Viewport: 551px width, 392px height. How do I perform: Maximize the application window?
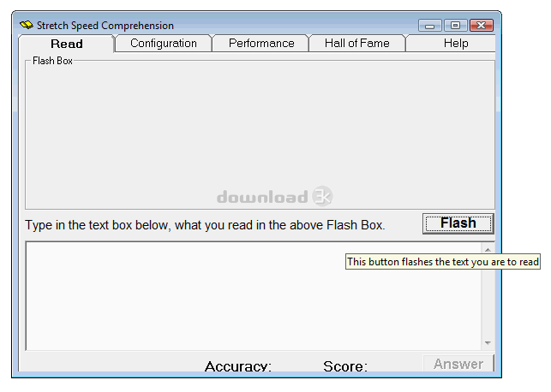(455, 26)
